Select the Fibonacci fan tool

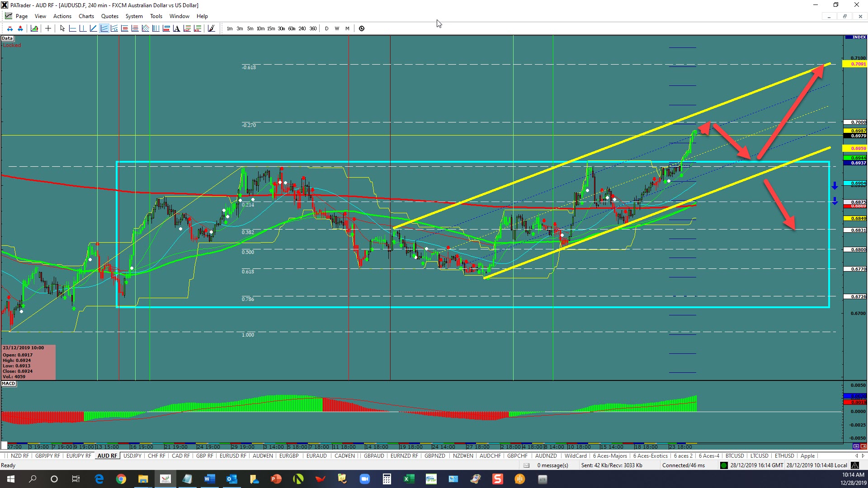(x=145, y=28)
